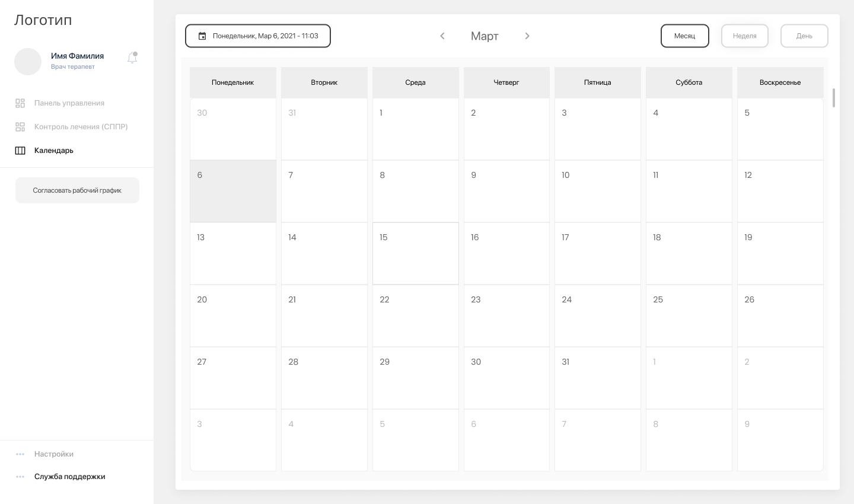Select highlighted March 6 day cell

tap(232, 192)
